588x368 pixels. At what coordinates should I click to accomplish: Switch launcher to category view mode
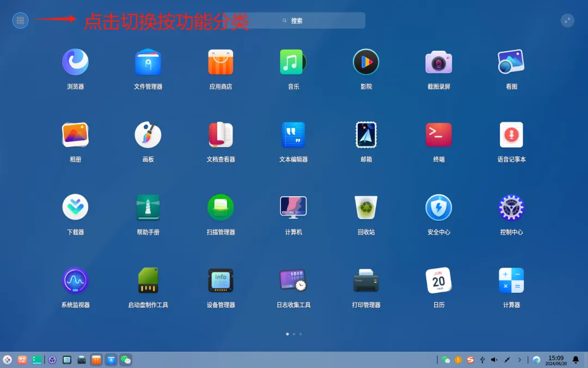click(x=20, y=20)
